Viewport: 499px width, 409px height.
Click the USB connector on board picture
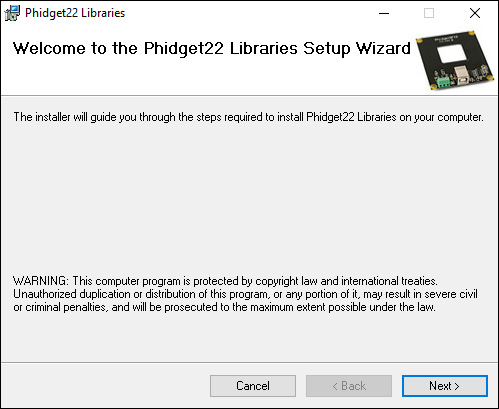pyautogui.click(x=461, y=74)
